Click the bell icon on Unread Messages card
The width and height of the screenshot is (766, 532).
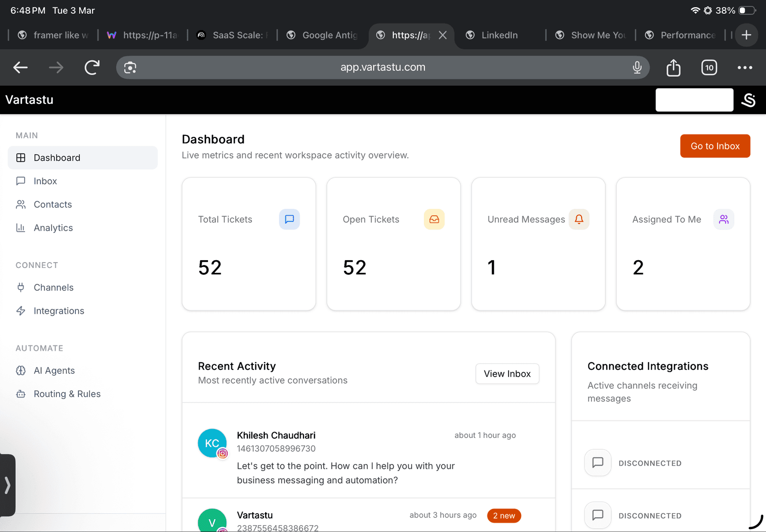click(x=579, y=219)
